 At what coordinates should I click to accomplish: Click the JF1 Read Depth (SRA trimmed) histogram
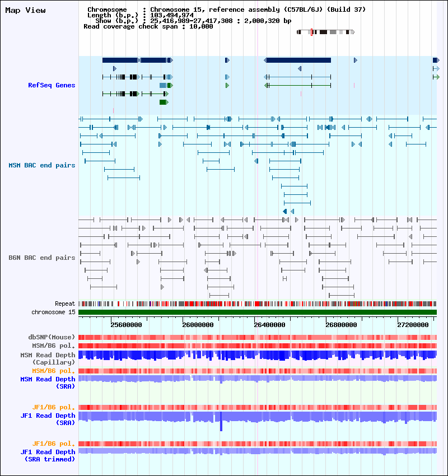258,451
